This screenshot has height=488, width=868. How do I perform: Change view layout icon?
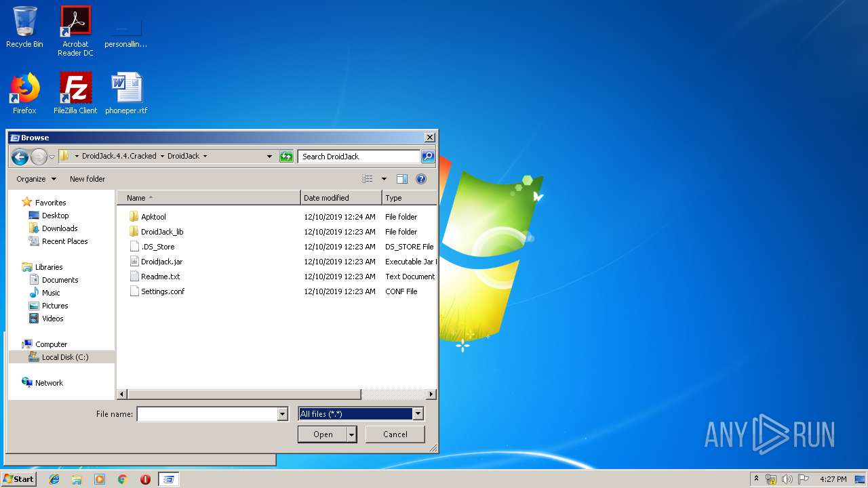(x=368, y=179)
